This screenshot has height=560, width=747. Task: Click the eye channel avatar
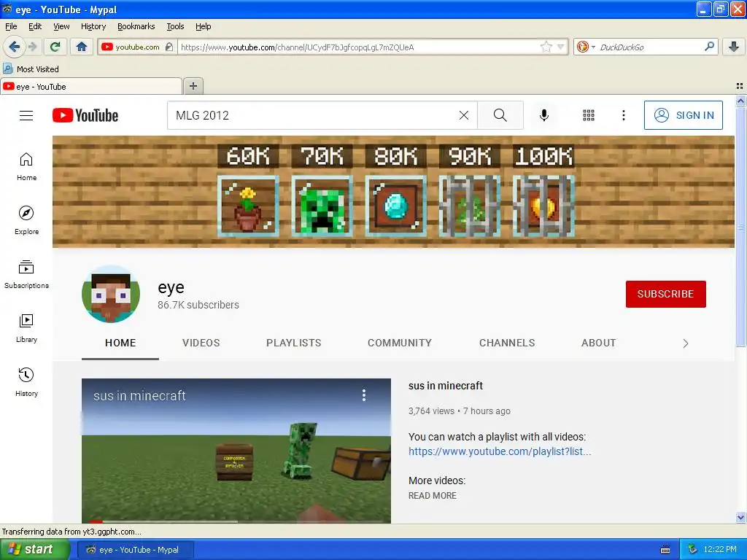111,295
